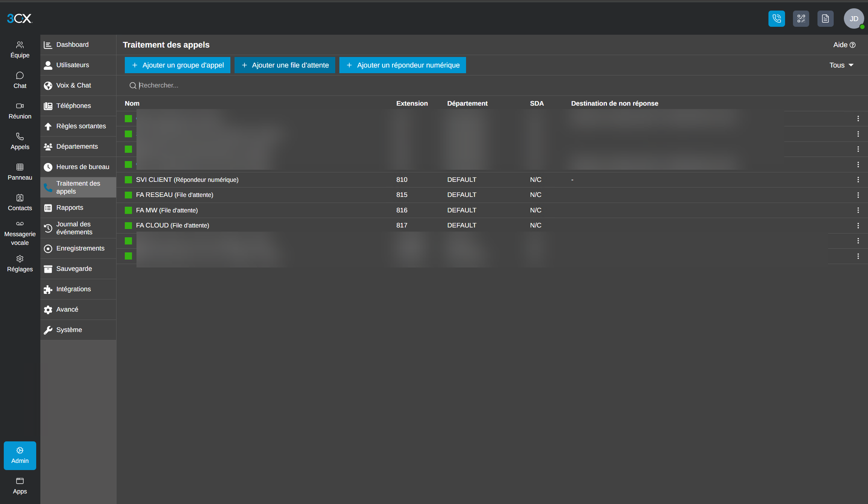Image resolution: width=868 pixels, height=504 pixels.
Task: Click the 3CX logo
Action: tap(20, 18)
